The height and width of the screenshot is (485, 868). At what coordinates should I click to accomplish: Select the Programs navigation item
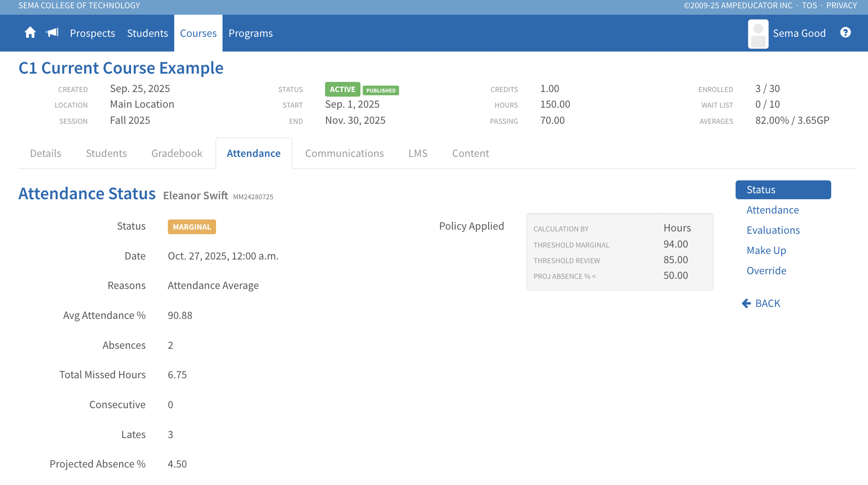pyautogui.click(x=251, y=33)
